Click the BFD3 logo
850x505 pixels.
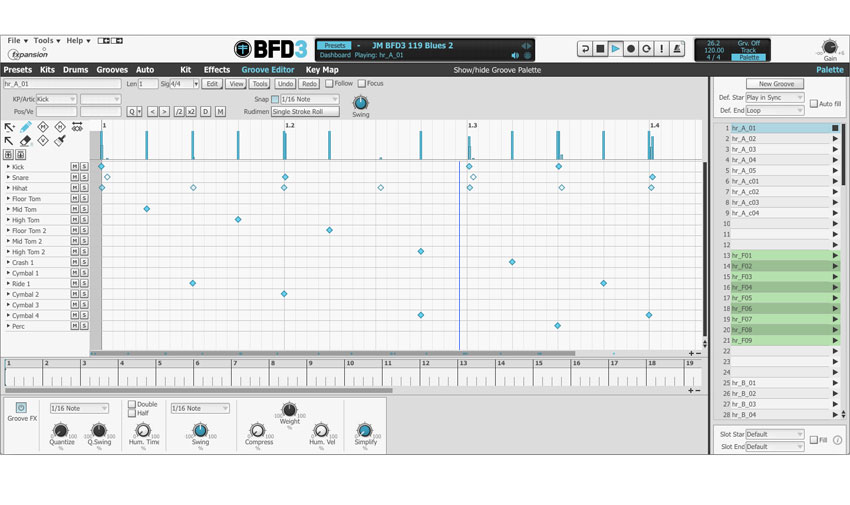click(x=271, y=49)
